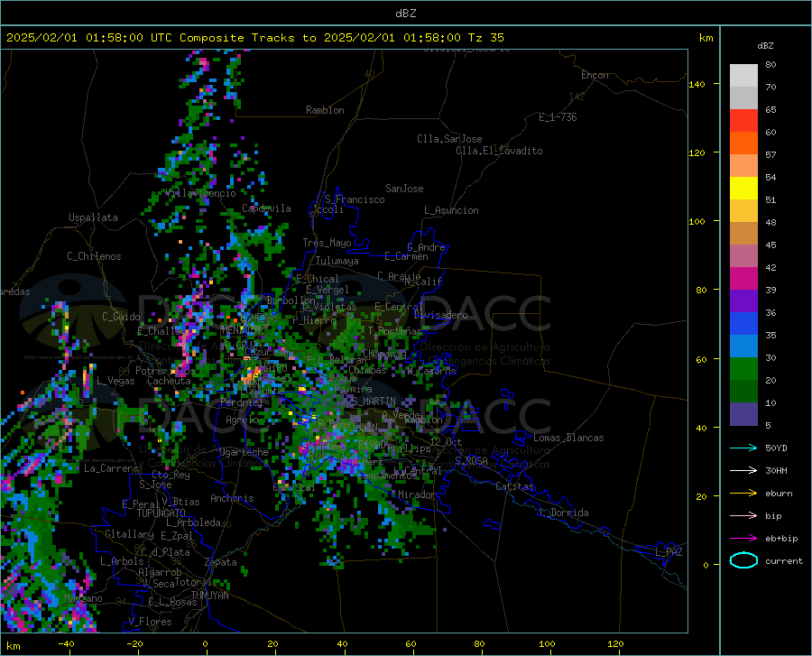
Task: Click the 'Zapata' map label
Action: (221, 562)
